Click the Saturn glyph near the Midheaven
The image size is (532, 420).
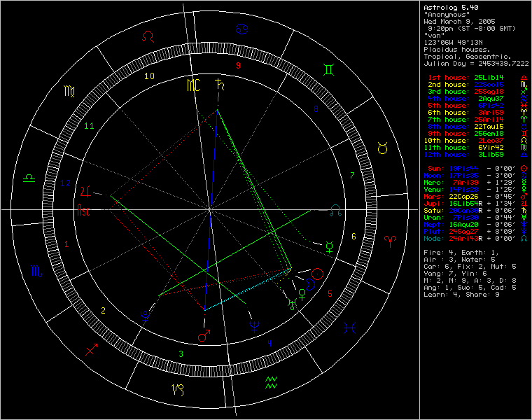coord(220,85)
